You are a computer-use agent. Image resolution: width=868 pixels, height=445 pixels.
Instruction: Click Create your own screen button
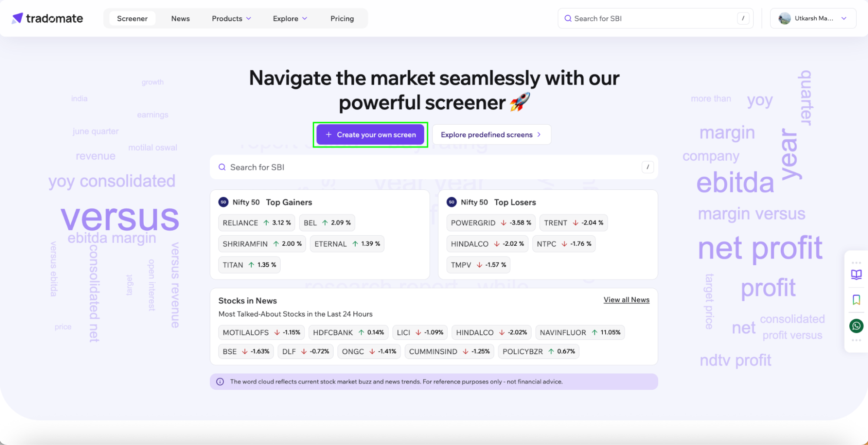click(370, 135)
